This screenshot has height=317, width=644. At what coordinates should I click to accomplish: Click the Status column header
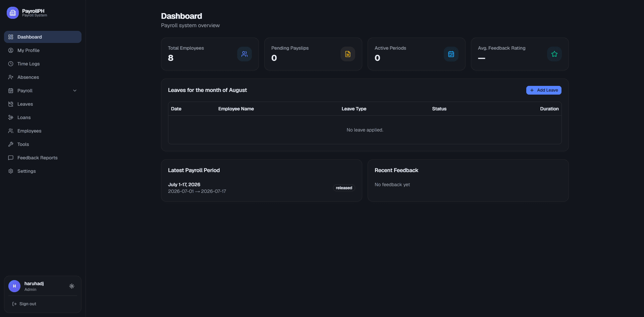(x=439, y=109)
